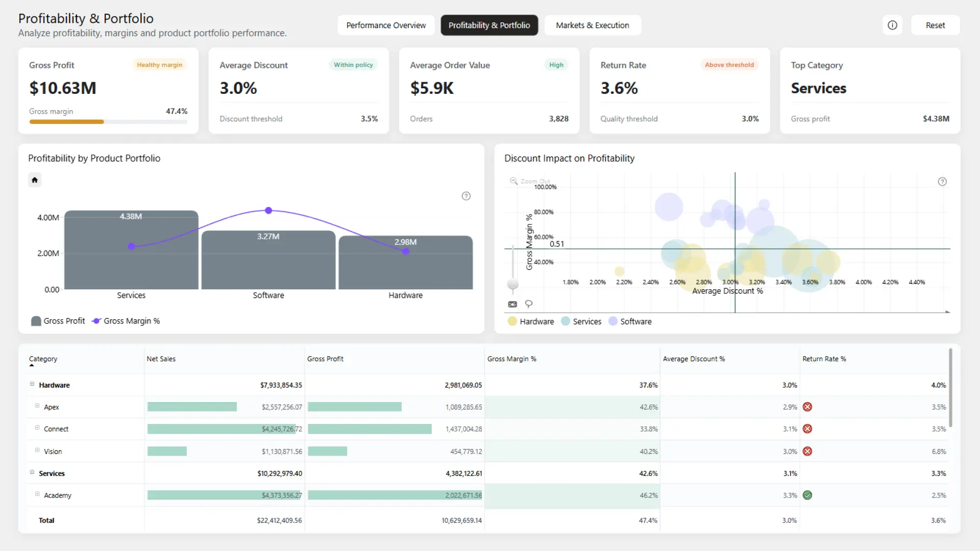Screen dimensions: 980x551
Task: Click the red X indicator in Vision row
Action: point(807,451)
